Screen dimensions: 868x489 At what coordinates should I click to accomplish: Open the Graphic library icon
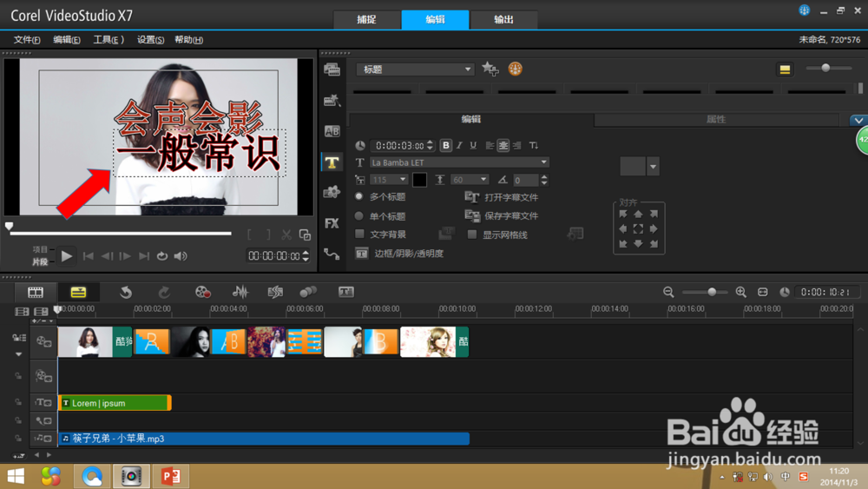tap(332, 192)
